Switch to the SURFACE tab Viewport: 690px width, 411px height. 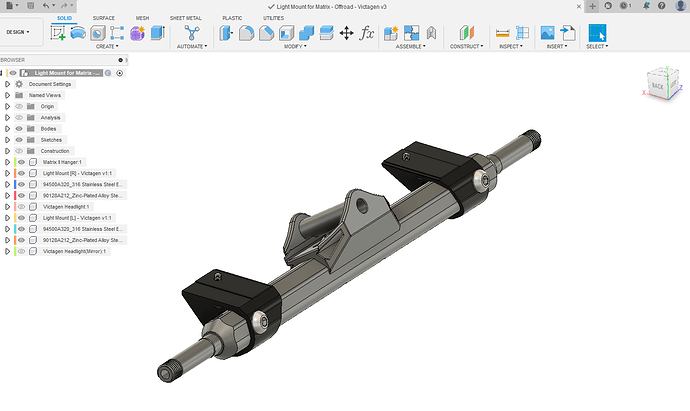[x=103, y=18]
